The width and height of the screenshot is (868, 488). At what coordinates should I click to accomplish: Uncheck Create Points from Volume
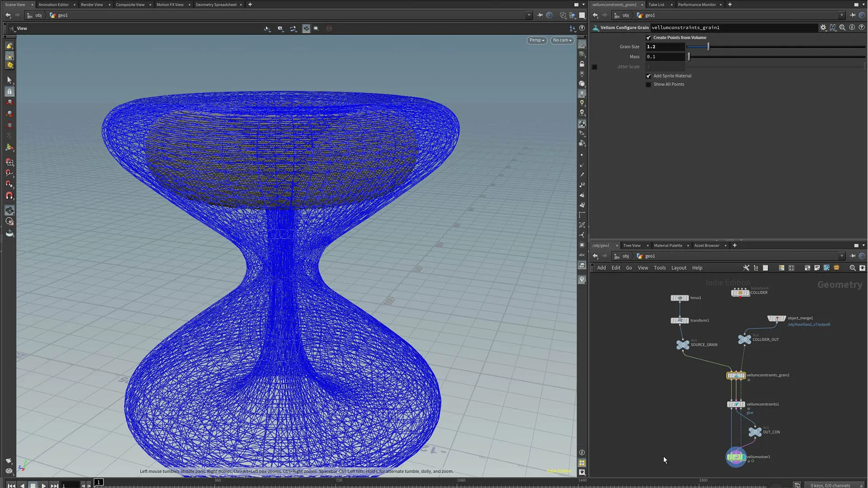point(649,38)
